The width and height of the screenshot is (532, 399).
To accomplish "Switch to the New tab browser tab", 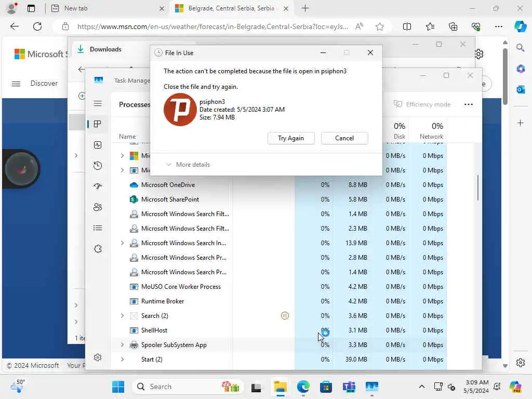I will coord(107,8).
